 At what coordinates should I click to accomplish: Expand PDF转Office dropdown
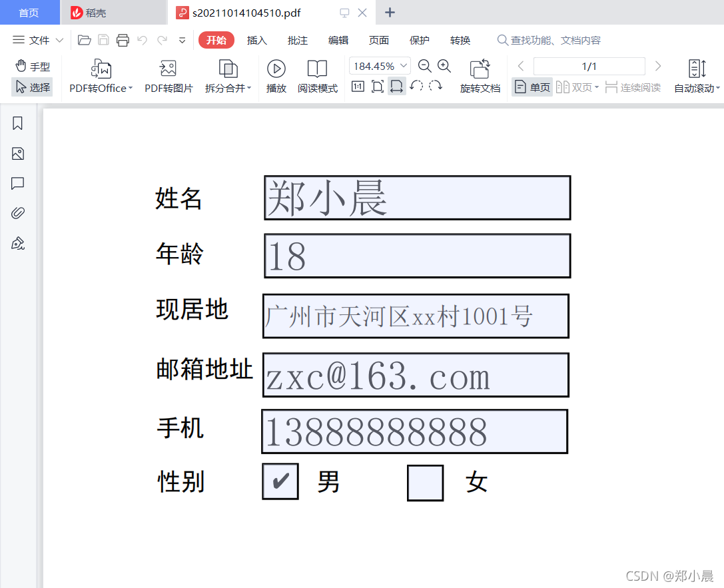pyautogui.click(x=131, y=88)
